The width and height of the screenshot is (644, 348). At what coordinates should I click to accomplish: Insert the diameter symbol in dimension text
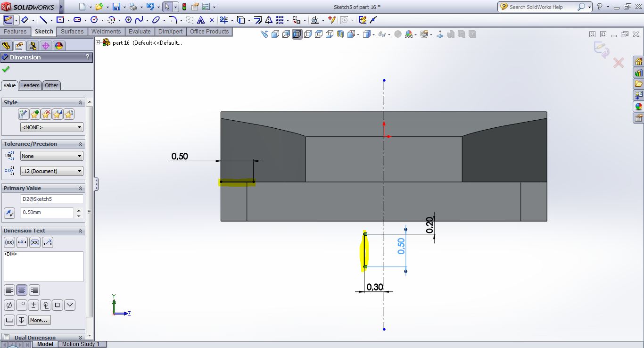click(9, 305)
